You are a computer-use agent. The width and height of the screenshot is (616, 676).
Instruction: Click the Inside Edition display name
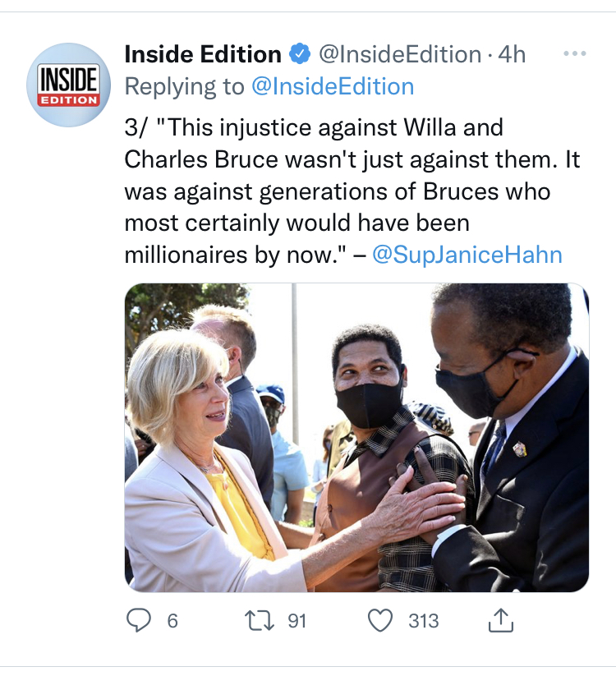[202, 55]
